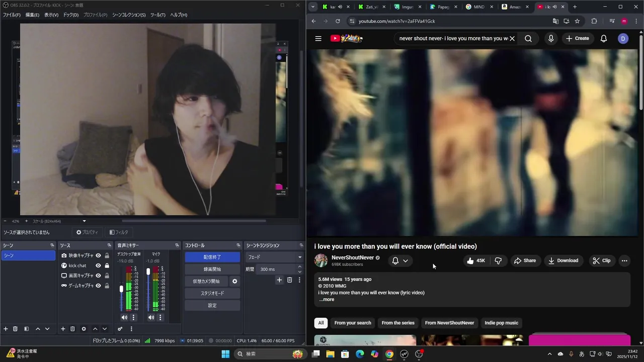Toggle lock on 映像キャプチャ source
The image size is (644, 362).
click(107, 255)
